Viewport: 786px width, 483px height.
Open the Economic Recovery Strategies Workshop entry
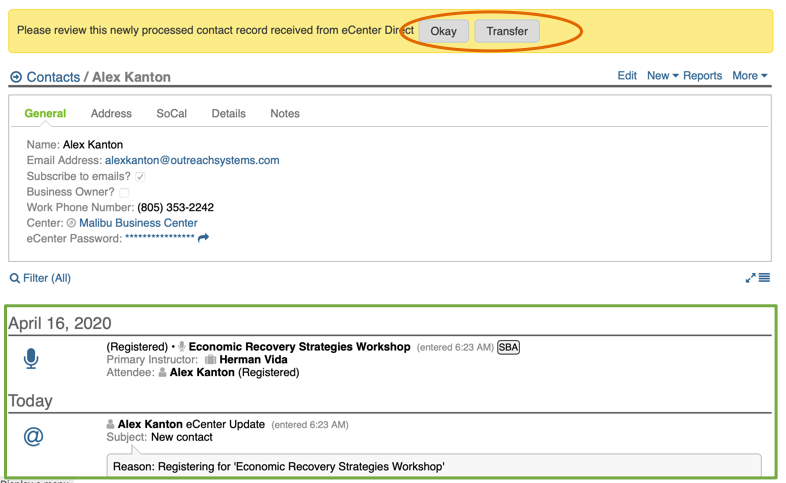pyautogui.click(x=299, y=347)
